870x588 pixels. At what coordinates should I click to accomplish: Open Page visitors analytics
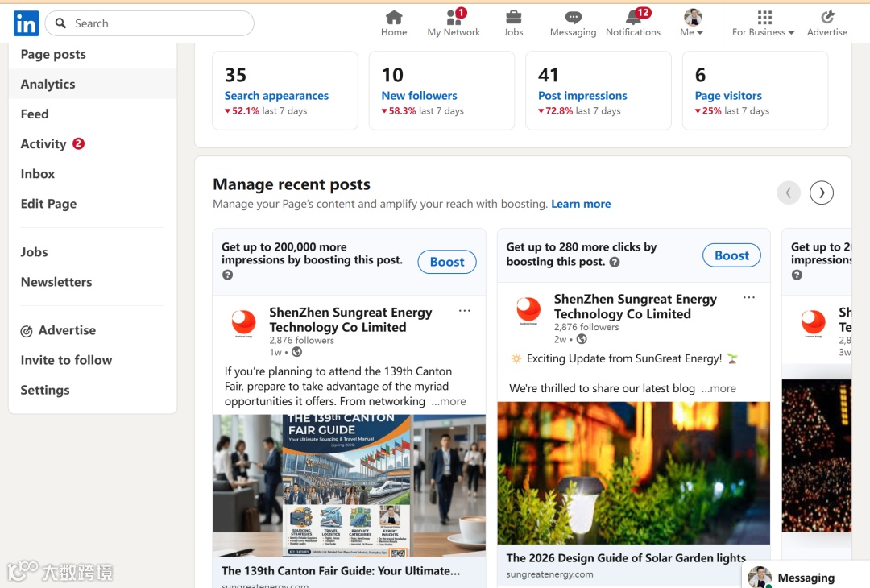coord(728,95)
